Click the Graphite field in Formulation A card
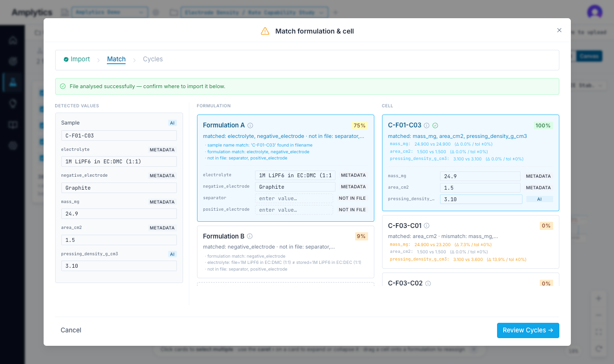This screenshot has height=364, width=614. (295, 187)
